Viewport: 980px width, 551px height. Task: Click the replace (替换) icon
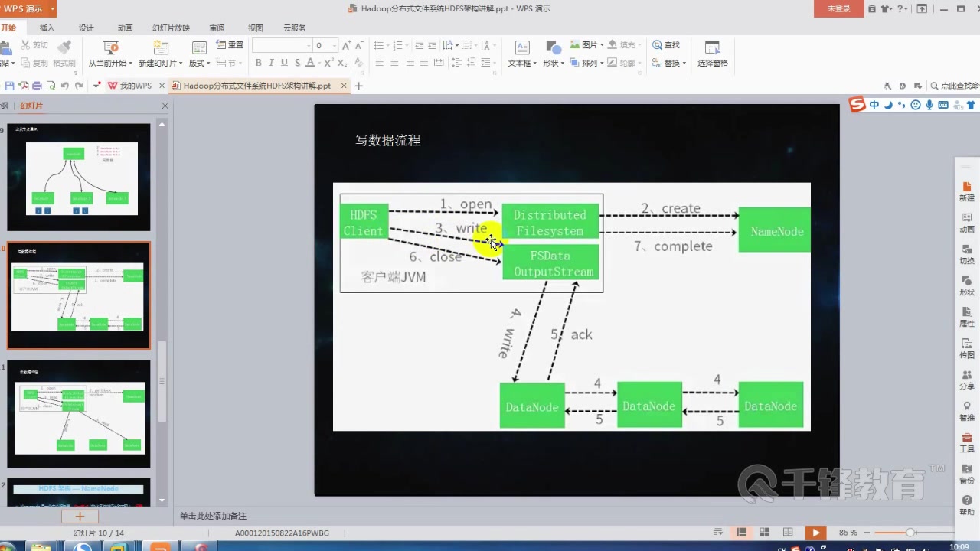coord(666,62)
